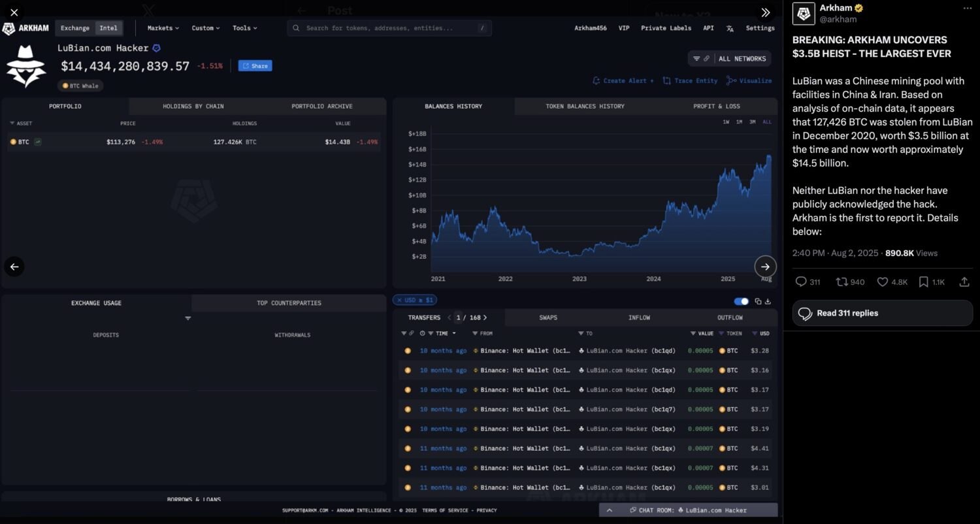This screenshot has width=980, height=524.
Task: Remove the USD ≥ $1 filter chip
Action: (x=399, y=300)
